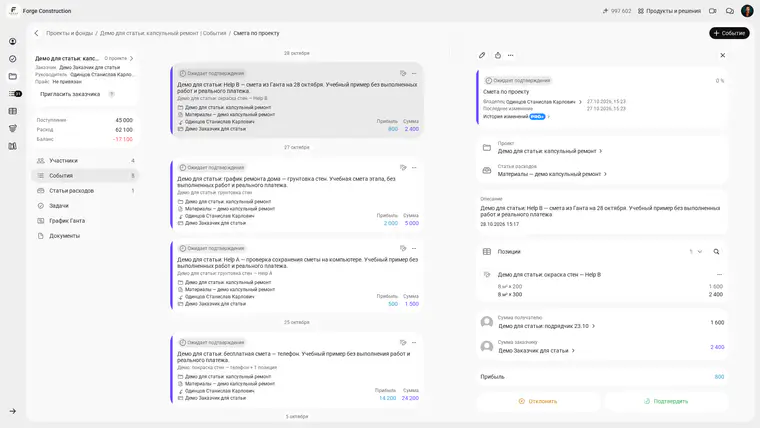
Task: Select Статьи расходов in project menu
Action: click(85, 190)
